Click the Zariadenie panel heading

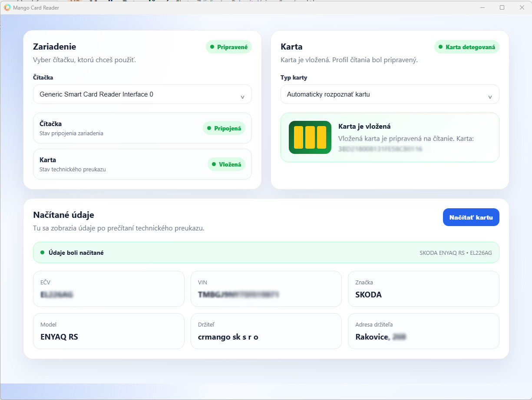coord(55,47)
